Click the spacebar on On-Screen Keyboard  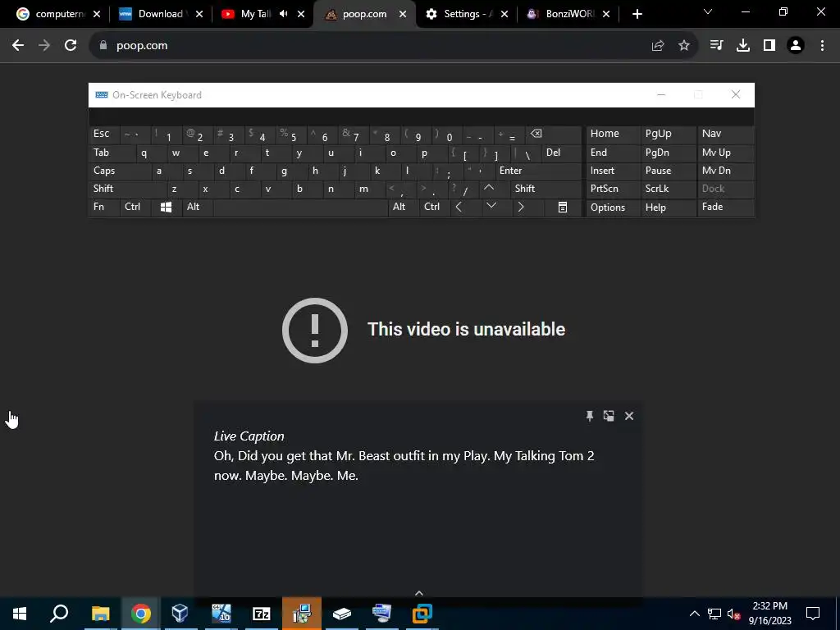(x=300, y=208)
